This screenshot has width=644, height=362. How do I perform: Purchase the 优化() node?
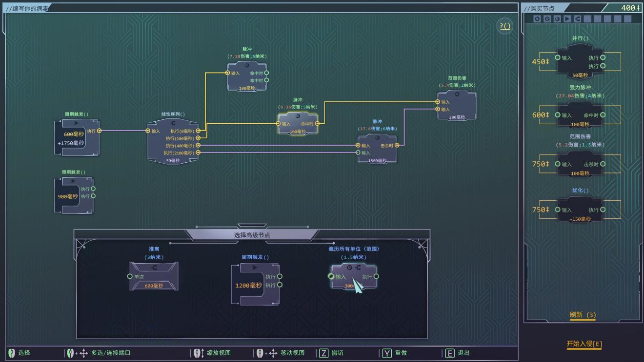tap(580, 210)
